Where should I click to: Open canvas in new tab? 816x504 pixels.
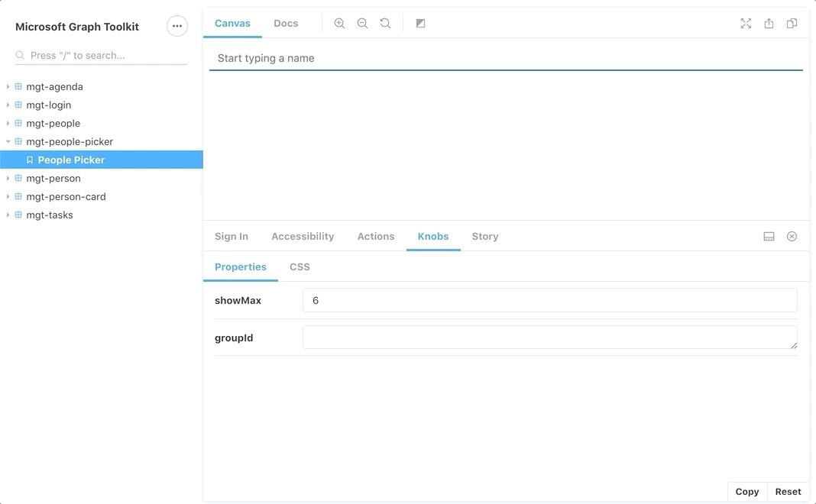coord(769,24)
